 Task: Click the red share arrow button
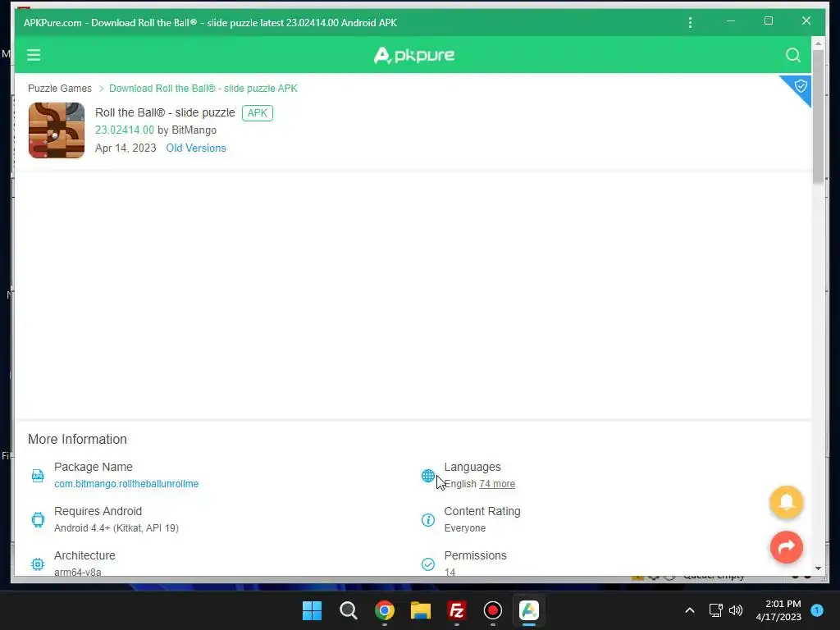[x=787, y=547]
